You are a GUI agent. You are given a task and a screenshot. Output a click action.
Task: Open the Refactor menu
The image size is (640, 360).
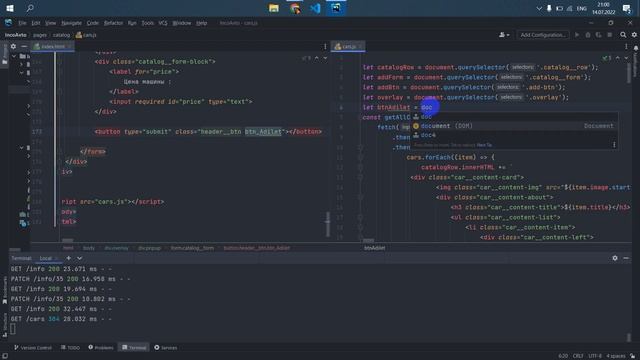coord(113,23)
